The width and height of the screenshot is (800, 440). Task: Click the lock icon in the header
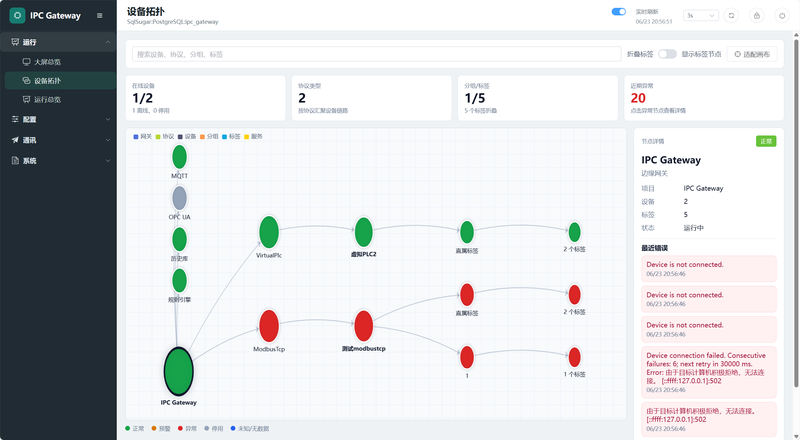[757, 15]
